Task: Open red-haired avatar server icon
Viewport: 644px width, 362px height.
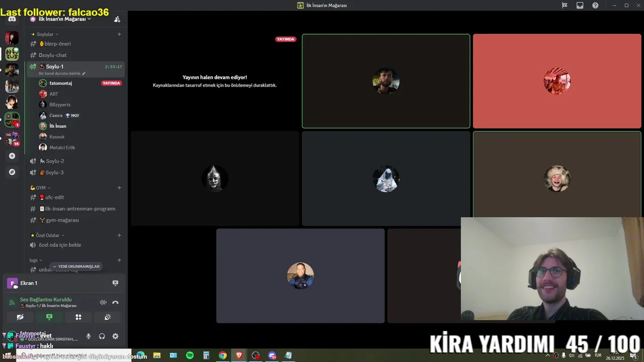Action: [12, 38]
